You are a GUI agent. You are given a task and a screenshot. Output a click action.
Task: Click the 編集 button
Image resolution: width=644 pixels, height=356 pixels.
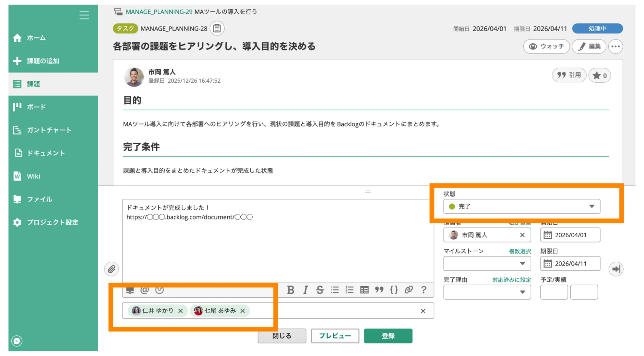click(589, 46)
